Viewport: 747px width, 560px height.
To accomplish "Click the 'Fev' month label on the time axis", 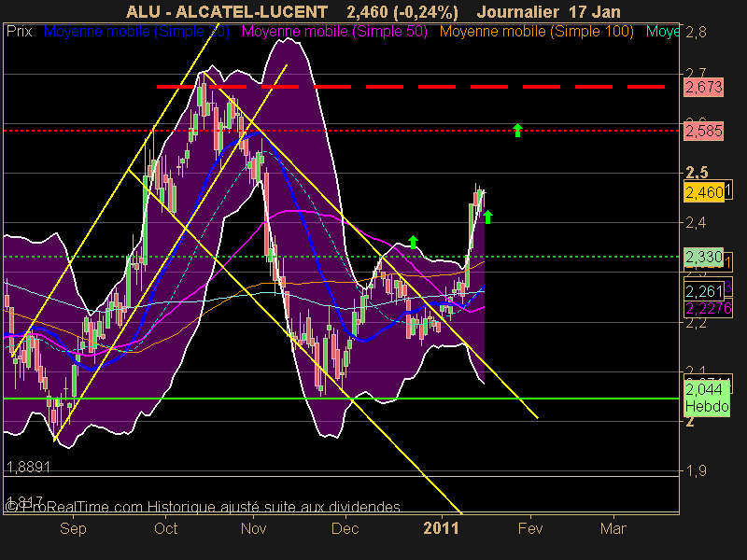I will [x=530, y=528].
